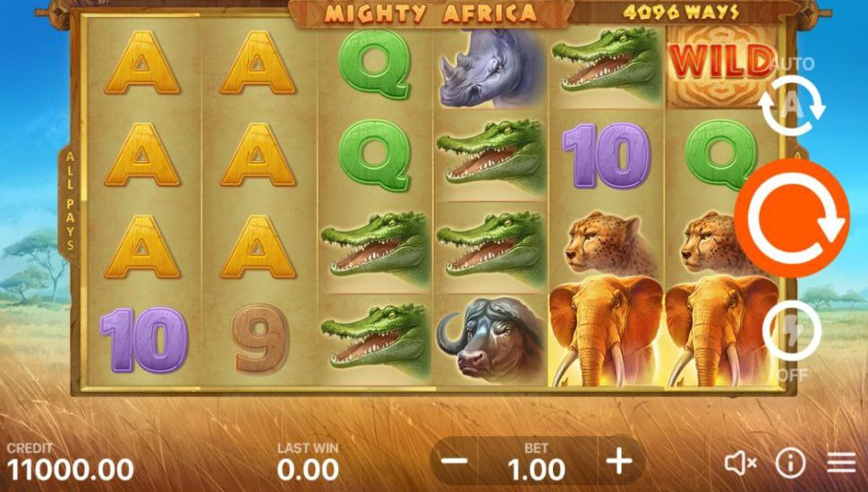Enable the Auto spin mode
868x492 pixels.
(x=792, y=106)
